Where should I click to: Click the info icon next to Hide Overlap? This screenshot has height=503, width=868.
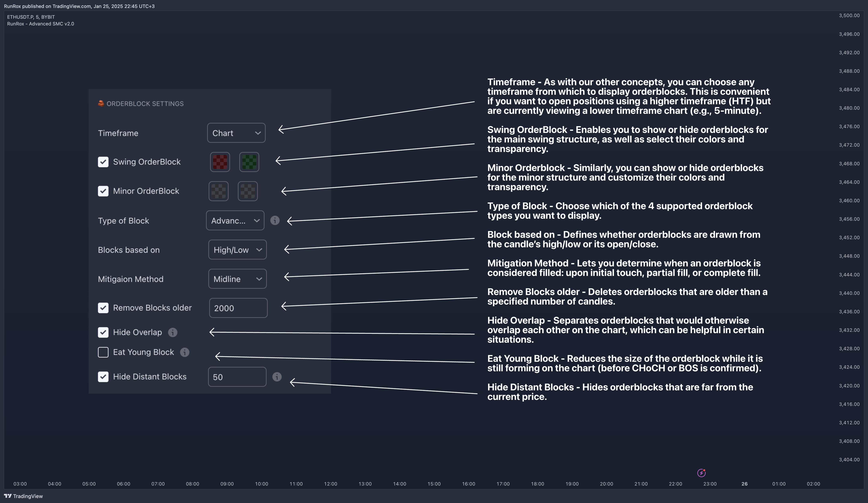tap(172, 332)
